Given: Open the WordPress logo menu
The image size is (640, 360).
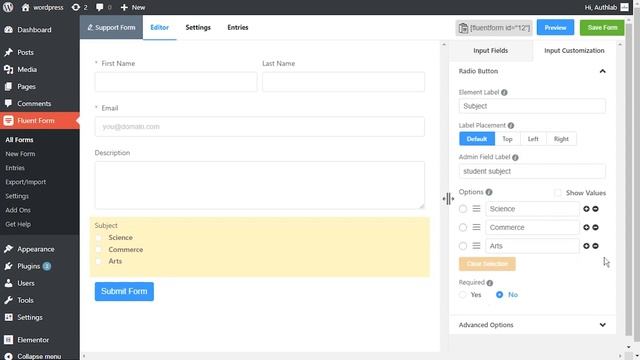Looking at the screenshot, I should [8, 7].
